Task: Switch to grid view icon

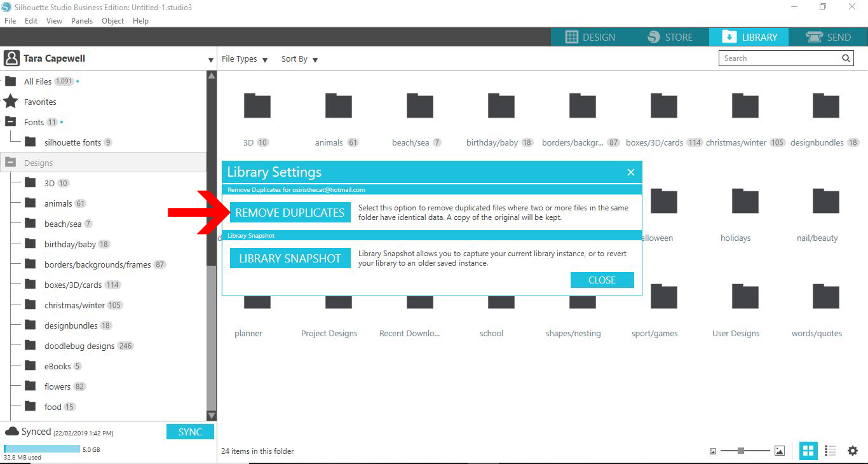Action: click(x=808, y=451)
